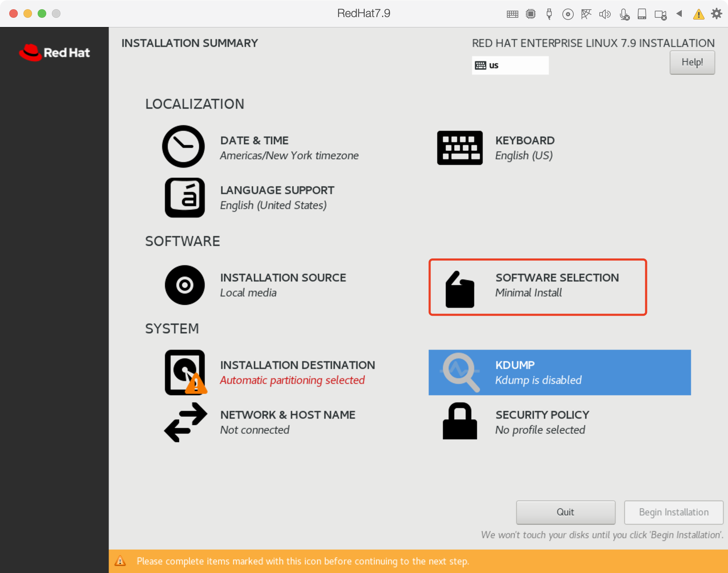728x573 pixels.
Task: Click Installation Destination hard drive icon
Action: point(184,372)
